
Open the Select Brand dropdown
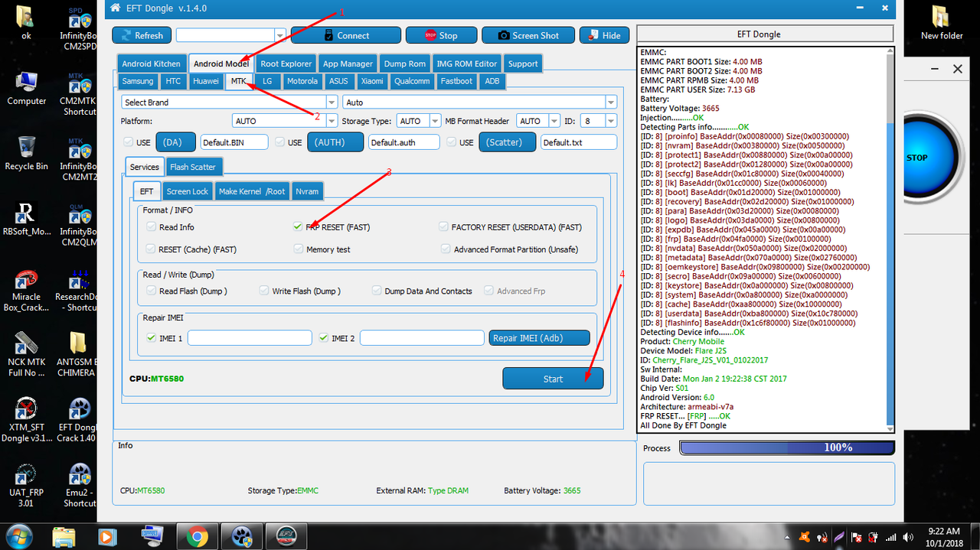(230, 102)
